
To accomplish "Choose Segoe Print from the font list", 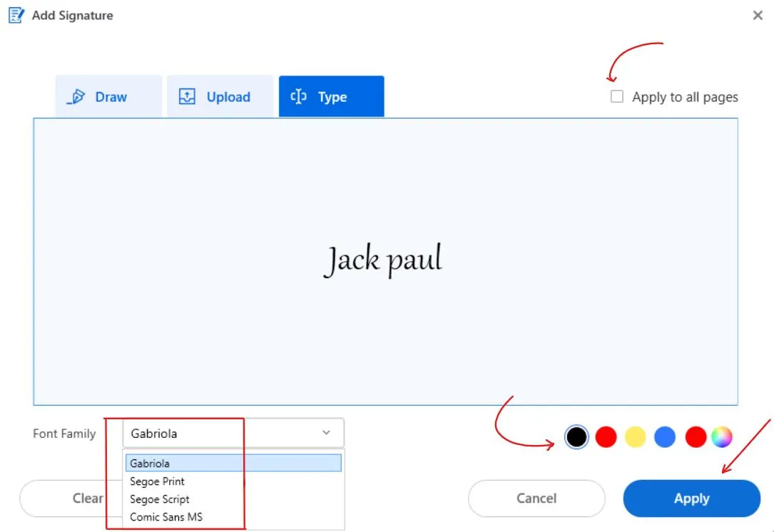I will (x=158, y=481).
